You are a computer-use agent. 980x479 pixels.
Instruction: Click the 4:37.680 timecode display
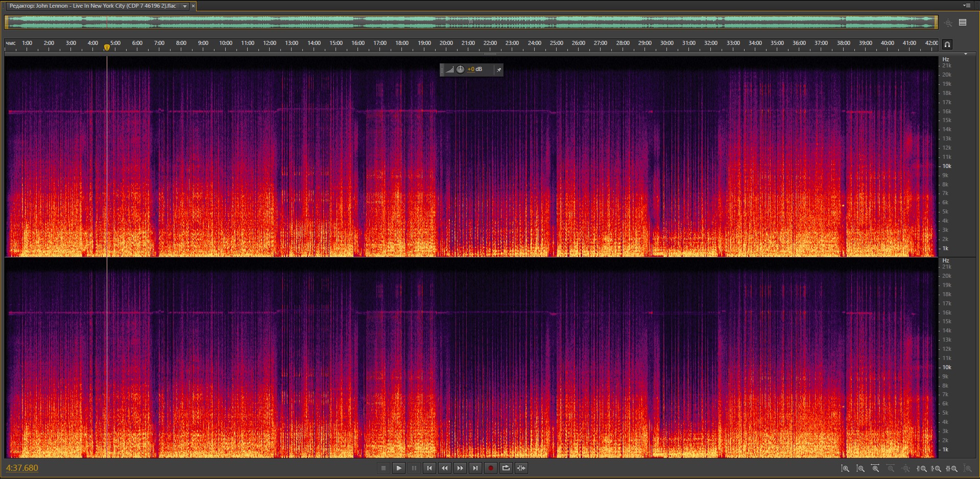pyautogui.click(x=22, y=468)
